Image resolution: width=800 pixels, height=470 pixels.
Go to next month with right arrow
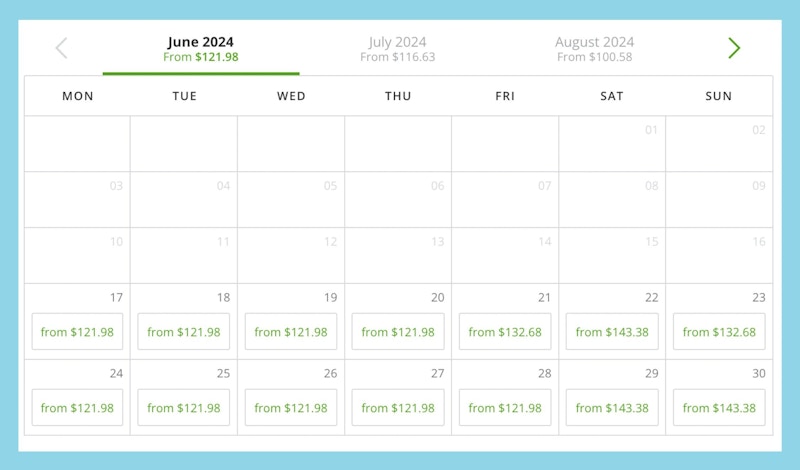click(734, 48)
